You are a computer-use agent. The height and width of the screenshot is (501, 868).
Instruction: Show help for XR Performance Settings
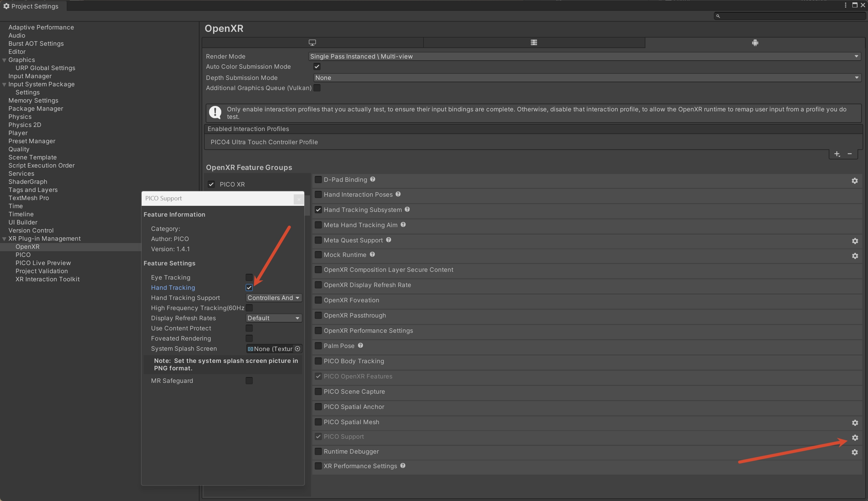coord(403,465)
